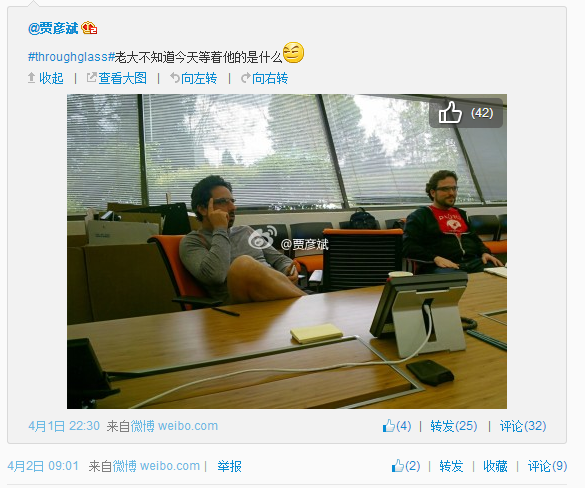View 评论(32) comments on the original post

click(x=523, y=426)
